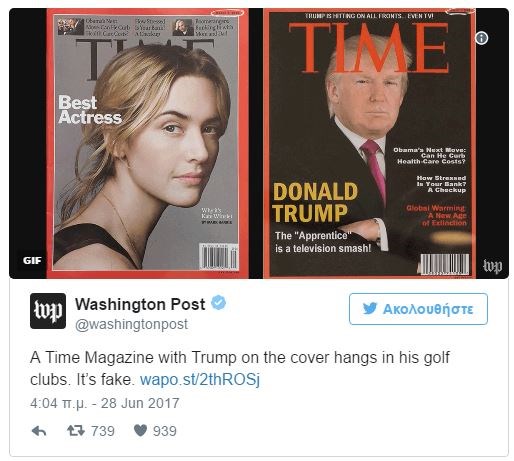
Task: Click the Donald Trump TIME cover
Action: (x=370, y=143)
